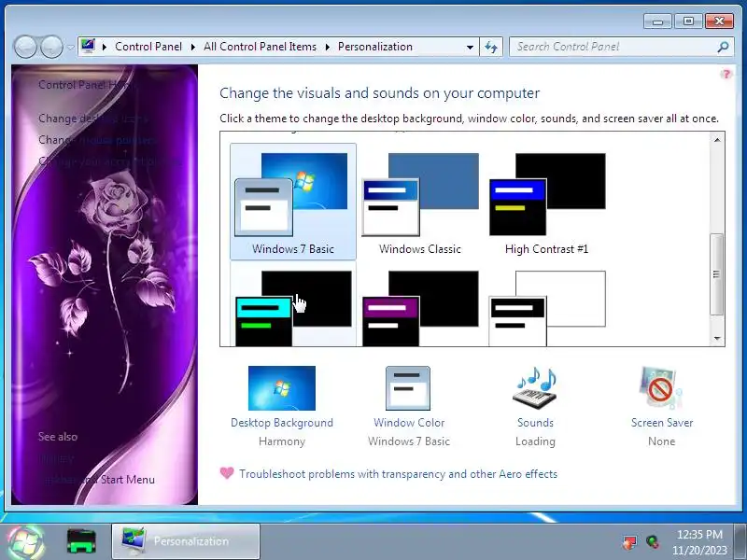The height and width of the screenshot is (560, 747).
Task: Click the address bar computer icon
Action: (88, 46)
